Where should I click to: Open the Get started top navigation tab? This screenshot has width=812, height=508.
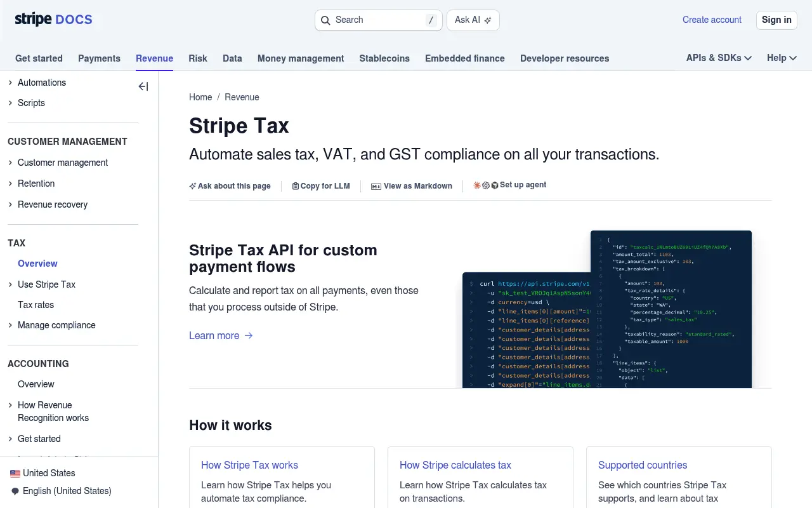39,58
